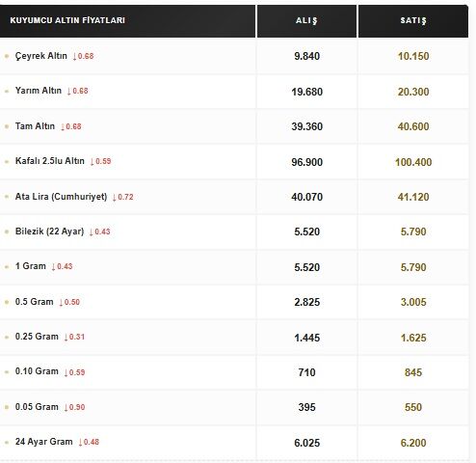Click the Ata Lira (Cumhuriyet) down arrow
This screenshot has height=463, width=476.
pos(115,198)
